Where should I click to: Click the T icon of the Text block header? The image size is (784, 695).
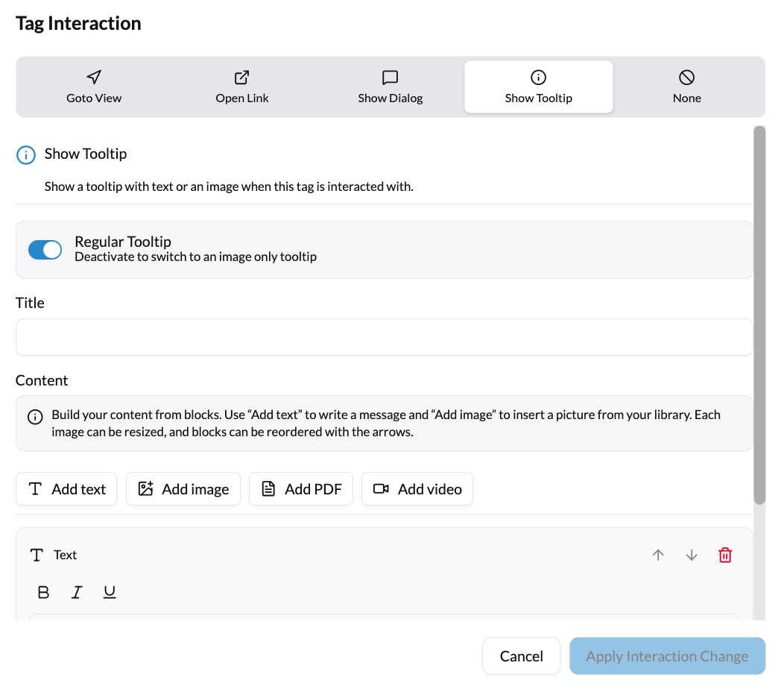point(37,555)
